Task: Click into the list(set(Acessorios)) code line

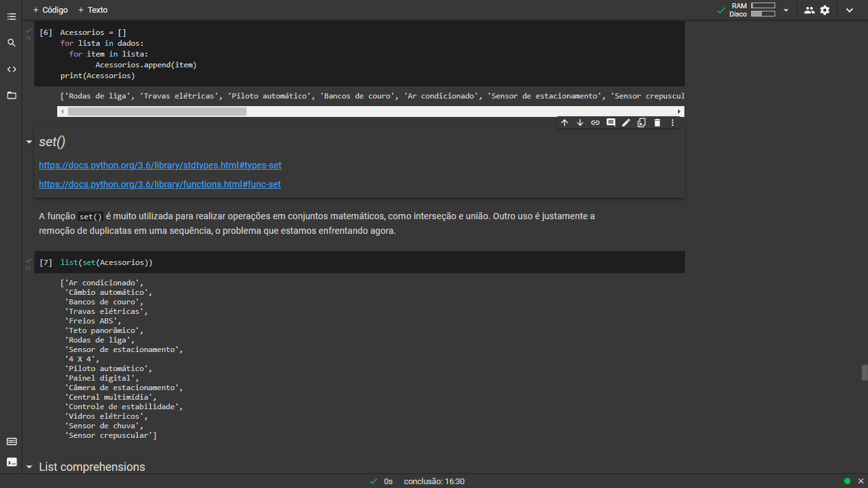Action: 107,262
